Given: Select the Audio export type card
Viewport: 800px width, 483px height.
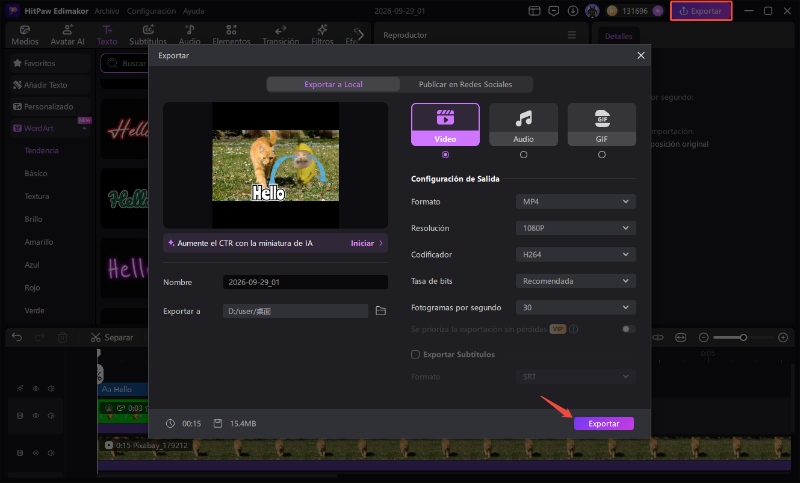Looking at the screenshot, I should [523, 124].
